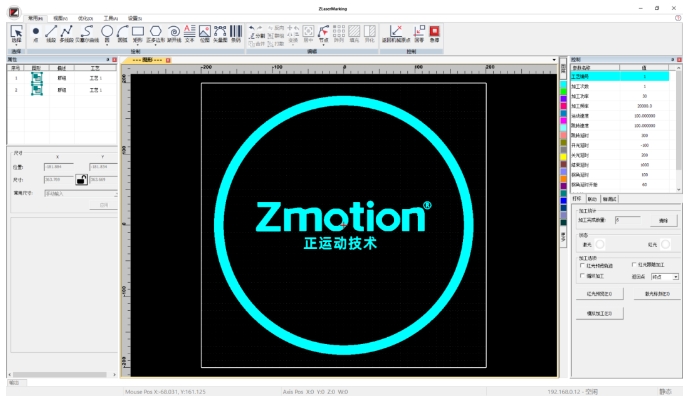Click the Laser marking (激光标刻) button
692x401 pixels.
tap(657, 294)
